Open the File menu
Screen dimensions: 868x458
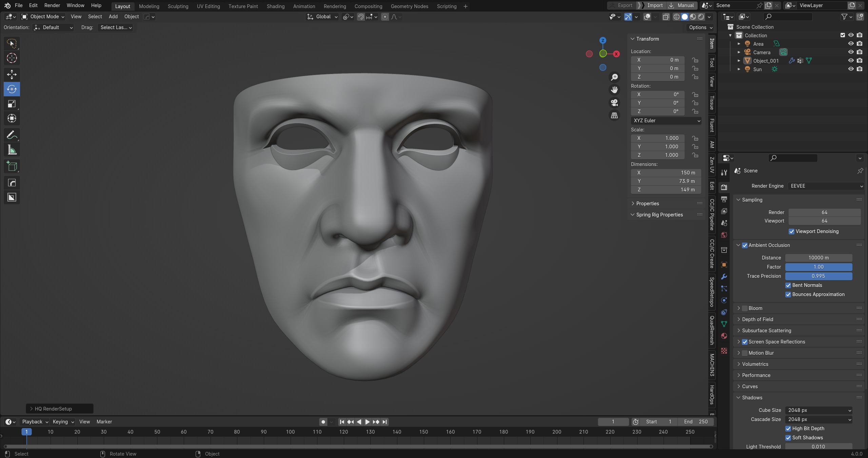[19, 5]
